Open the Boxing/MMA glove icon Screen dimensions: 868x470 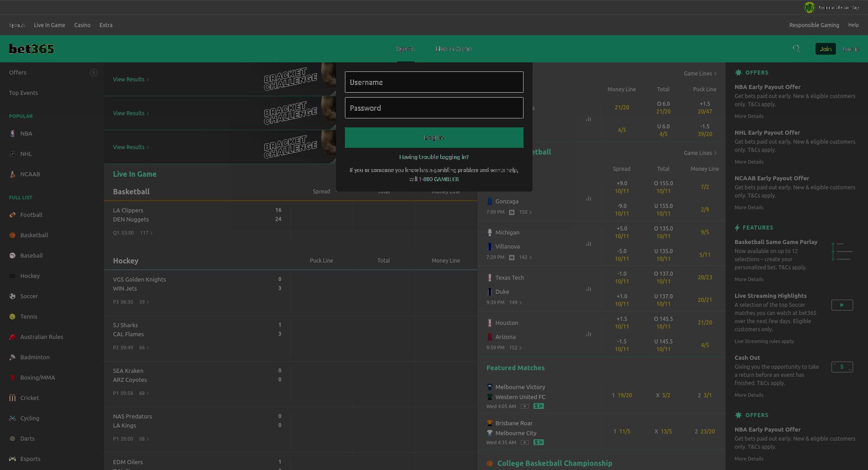pyautogui.click(x=12, y=377)
